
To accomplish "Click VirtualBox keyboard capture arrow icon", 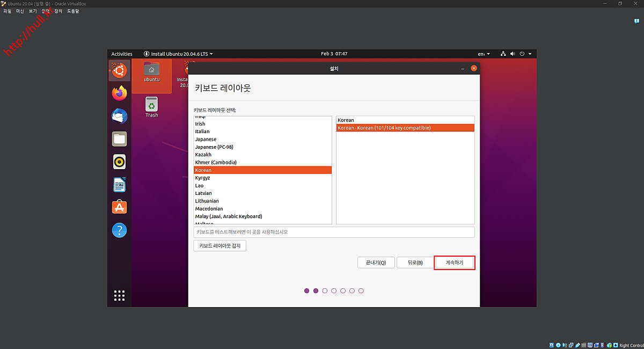I will [616, 345].
